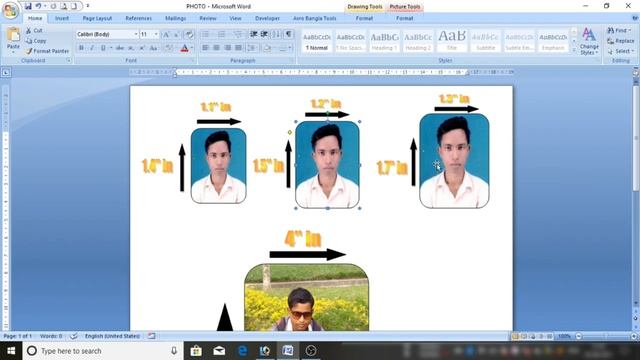The image size is (640, 360).
Task: Toggle Bold formatting
Action: pos(81,48)
